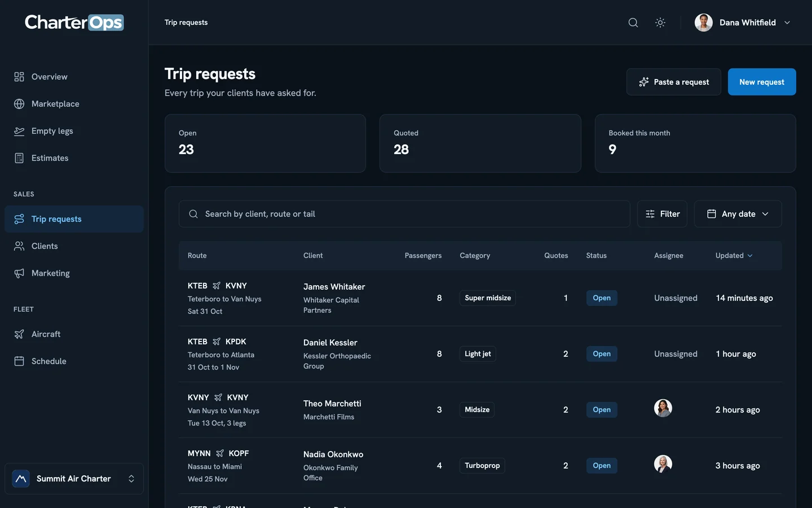Viewport: 812px width, 508px height.
Task: Click the plane icon between KTEB and KVNY
Action: (x=217, y=286)
